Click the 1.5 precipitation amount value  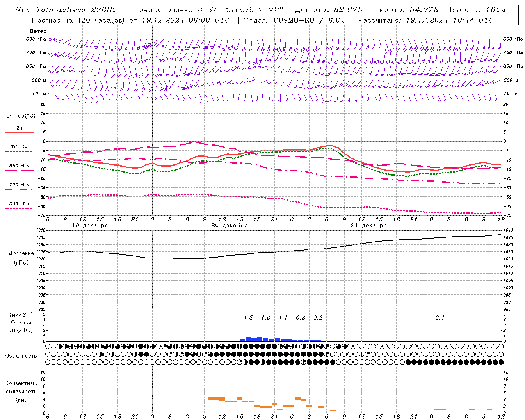coord(248,318)
